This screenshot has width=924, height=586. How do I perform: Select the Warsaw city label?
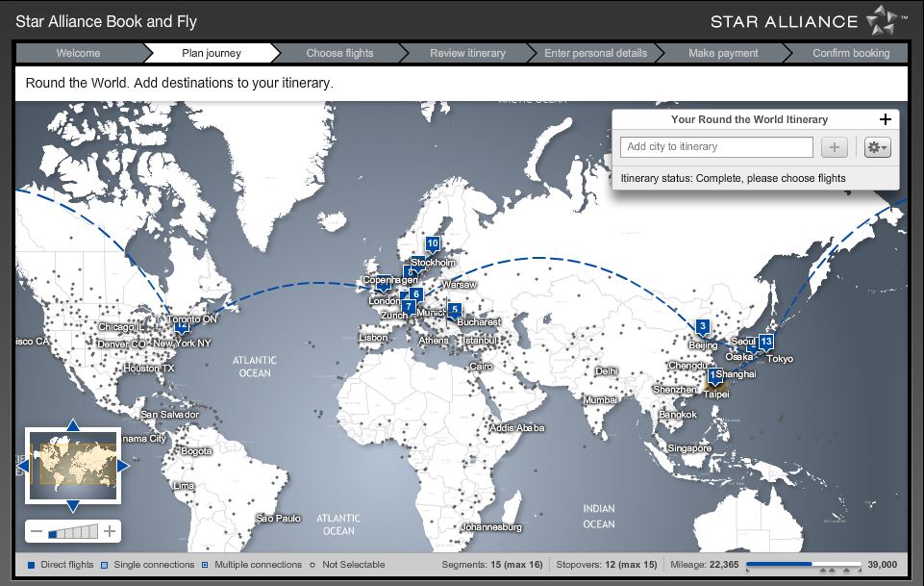tap(459, 285)
